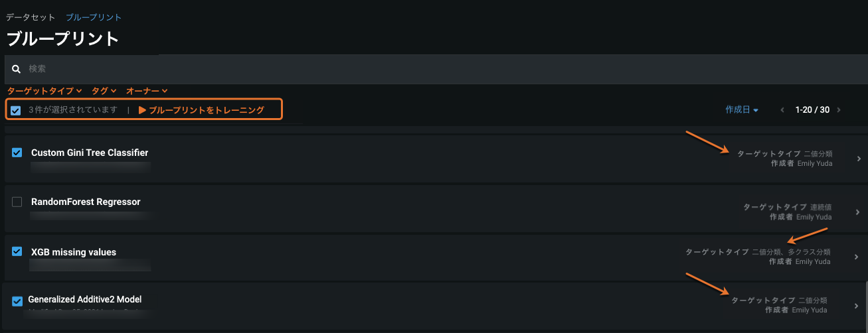Go to データセット breadcrumb
This screenshot has width=868, height=333.
31,17
